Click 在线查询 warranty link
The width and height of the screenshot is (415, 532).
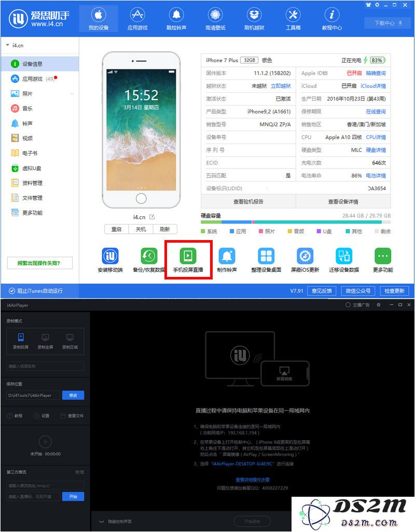click(x=376, y=111)
